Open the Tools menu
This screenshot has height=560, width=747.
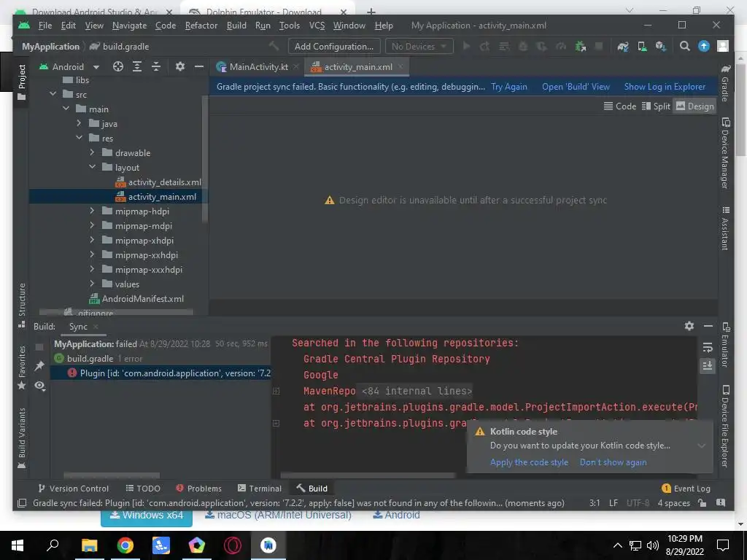tap(289, 26)
